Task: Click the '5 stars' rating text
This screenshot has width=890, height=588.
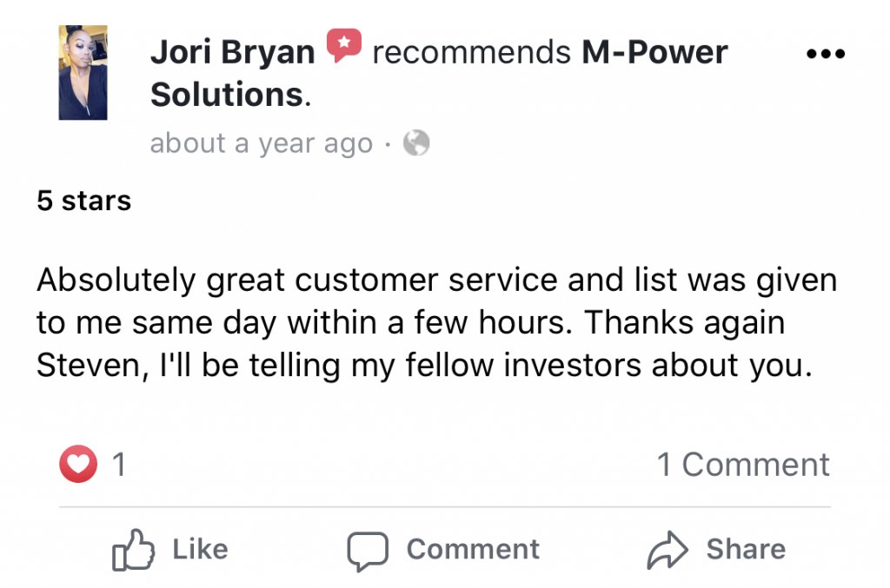Action: pyautogui.click(x=84, y=201)
